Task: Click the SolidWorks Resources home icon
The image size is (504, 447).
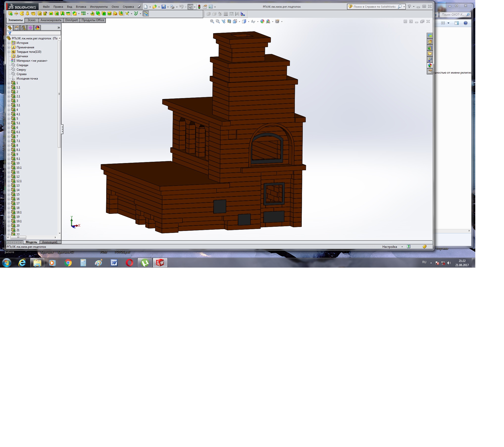Action: point(430,42)
